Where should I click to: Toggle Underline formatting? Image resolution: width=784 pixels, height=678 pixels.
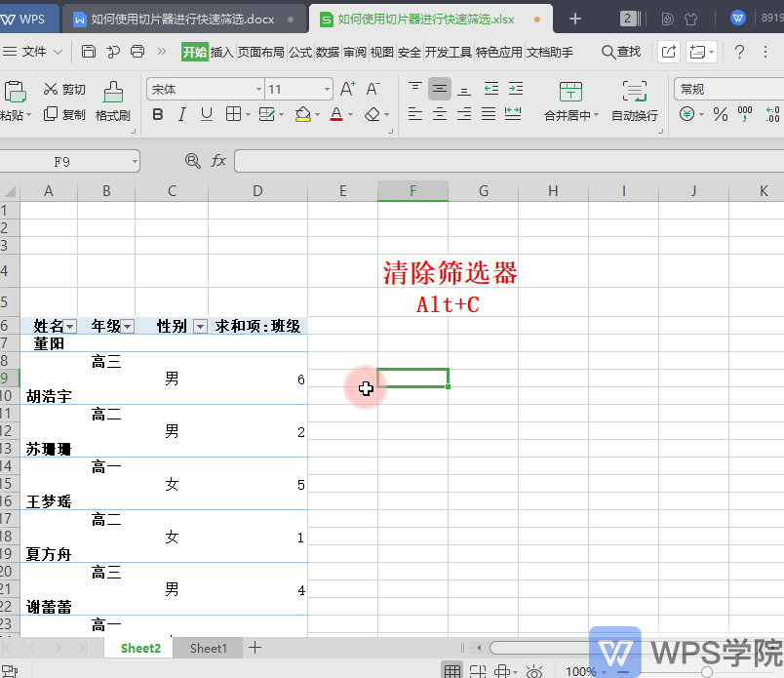207,114
